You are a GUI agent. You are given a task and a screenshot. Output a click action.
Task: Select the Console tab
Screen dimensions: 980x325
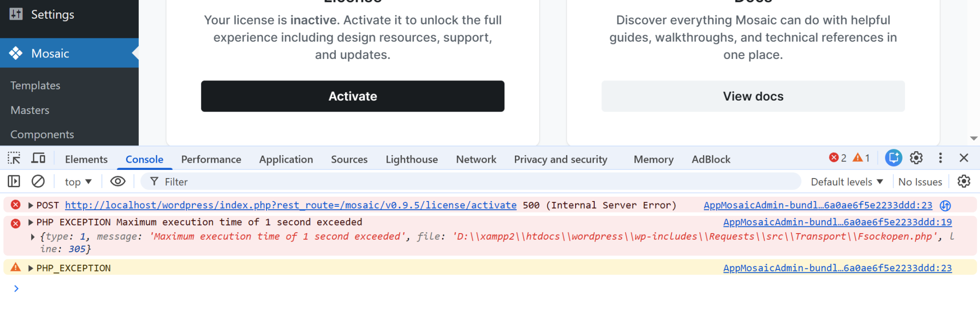[x=145, y=159]
